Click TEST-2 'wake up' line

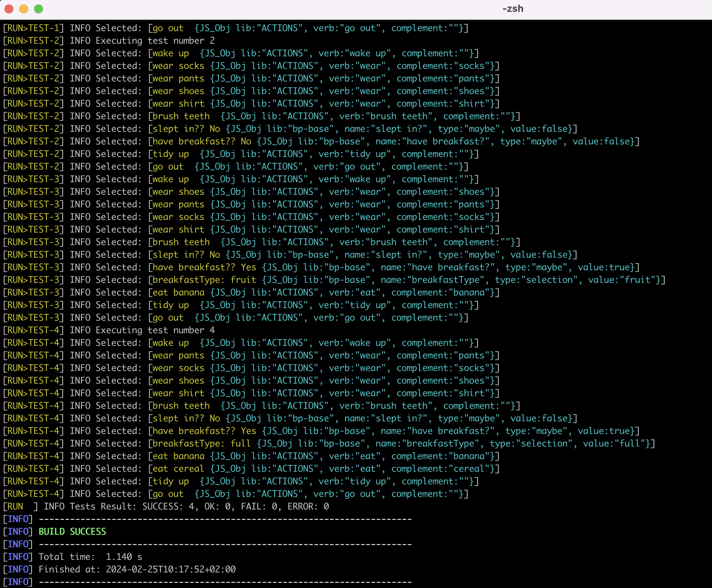(241, 53)
